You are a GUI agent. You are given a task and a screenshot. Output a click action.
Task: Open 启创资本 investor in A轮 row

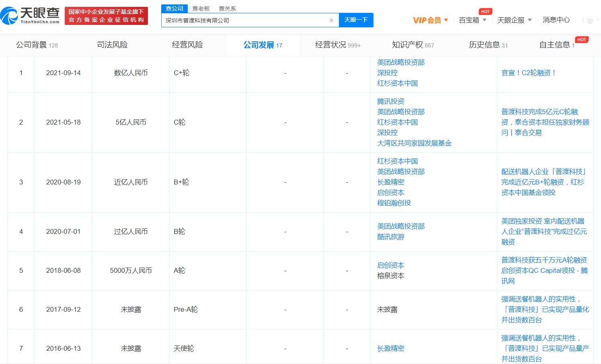[390, 265]
